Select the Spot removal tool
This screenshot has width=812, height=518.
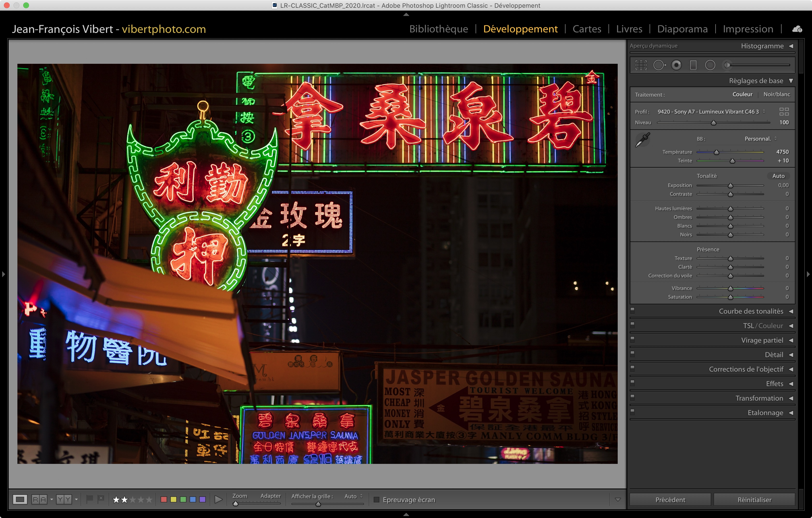pyautogui.click(x=659, y=65)
